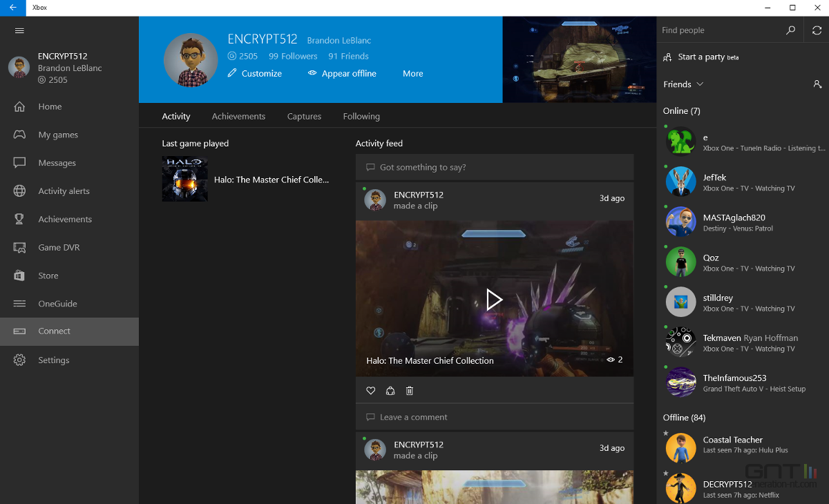Select friend 'e' listening on TuneIn Radio
The width and height of the screenshot is (829, 504).
[743, 142]
